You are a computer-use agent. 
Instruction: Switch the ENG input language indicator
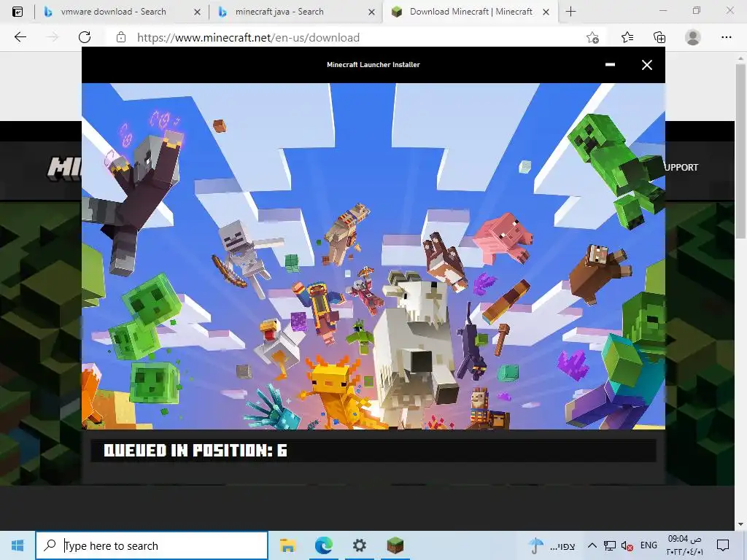(x=649, y=545)
